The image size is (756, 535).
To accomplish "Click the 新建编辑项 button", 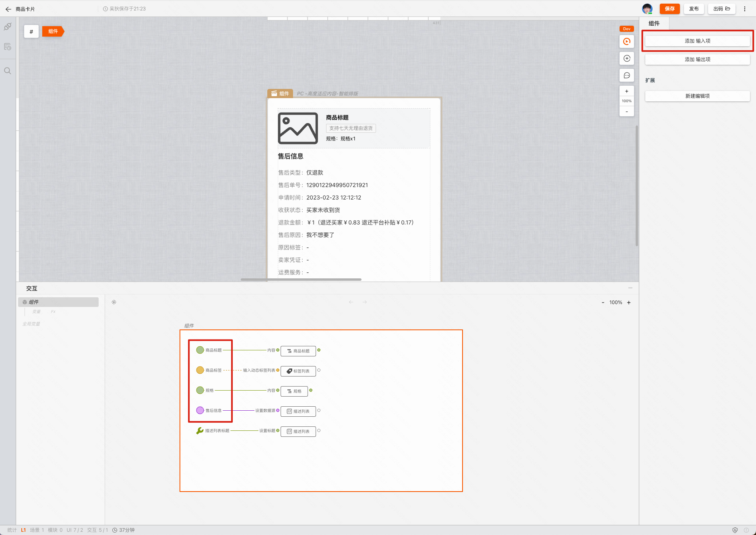I will point(698,96).
